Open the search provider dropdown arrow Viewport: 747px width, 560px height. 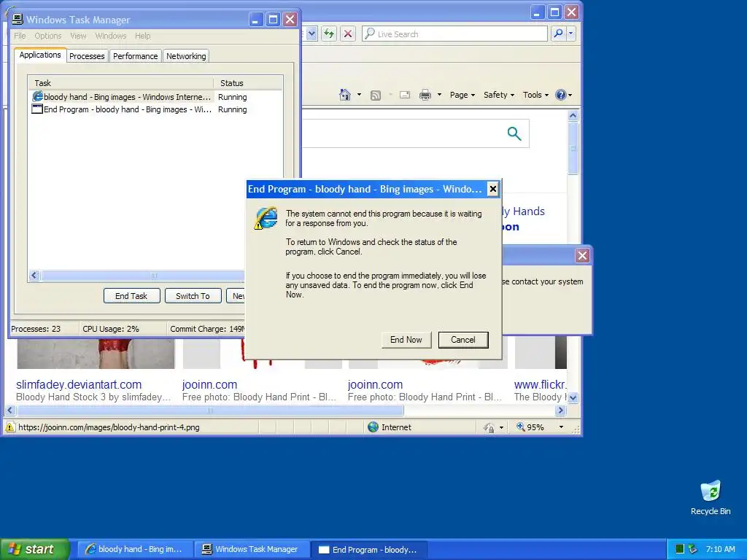tap(570, 34)
